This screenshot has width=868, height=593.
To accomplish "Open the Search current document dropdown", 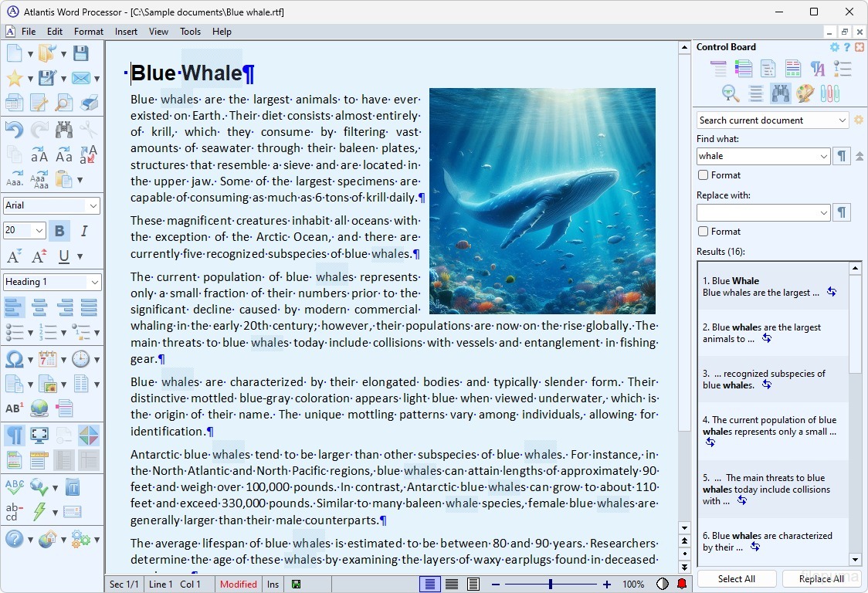I will click(841, 120).
